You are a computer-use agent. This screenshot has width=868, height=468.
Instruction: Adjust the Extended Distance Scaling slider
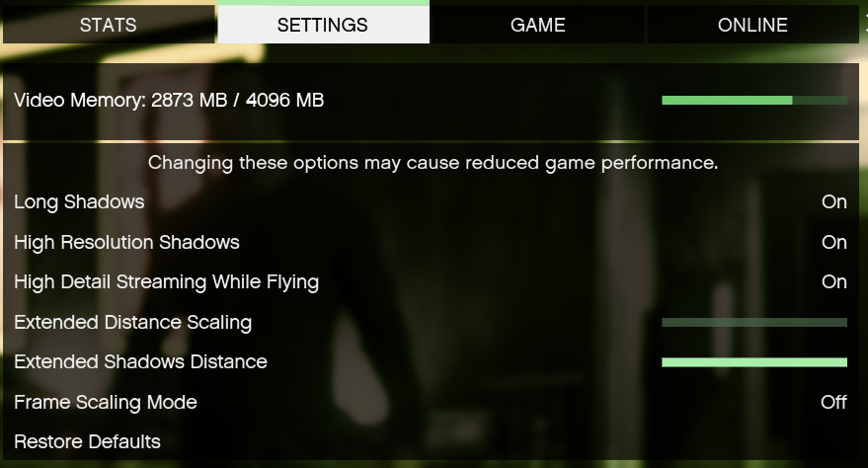click(754, 323)
